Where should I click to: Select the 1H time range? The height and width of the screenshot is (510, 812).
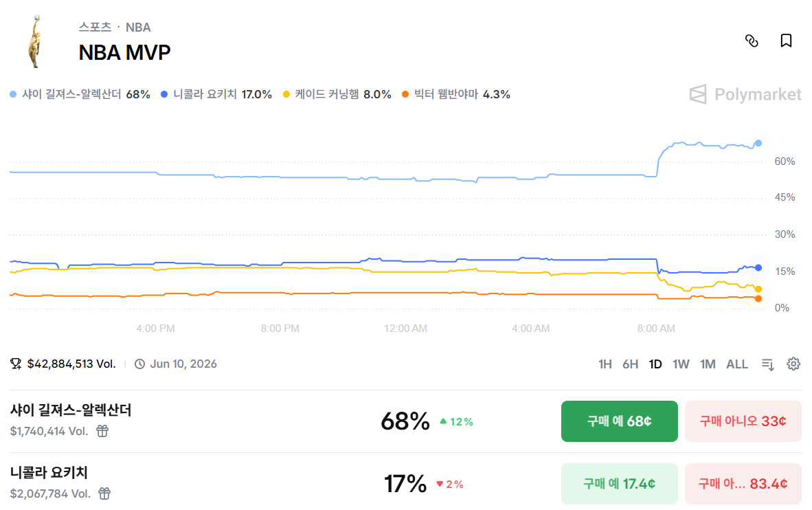tap(605, 364)
